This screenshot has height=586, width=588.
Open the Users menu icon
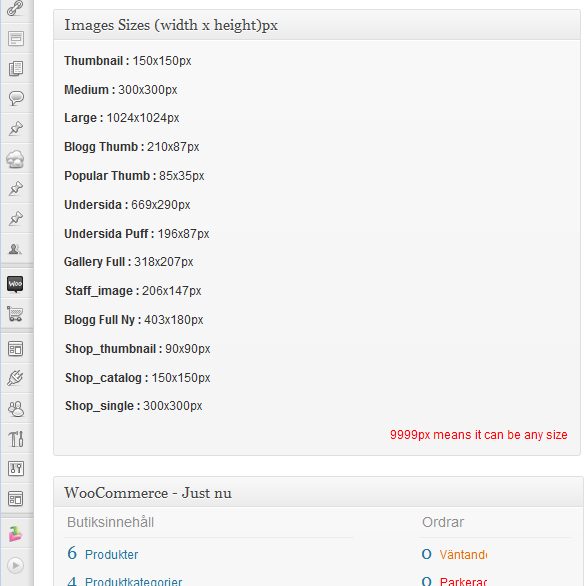16,409
